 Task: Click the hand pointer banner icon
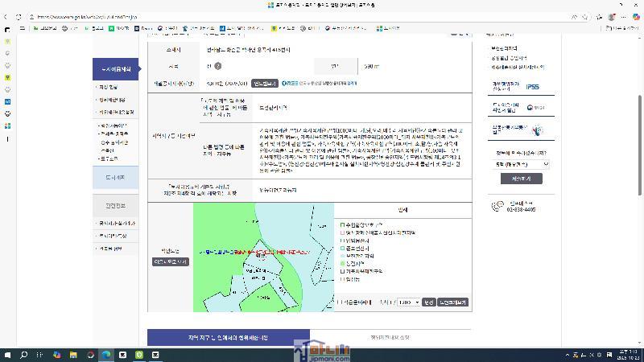click(539, 130)
